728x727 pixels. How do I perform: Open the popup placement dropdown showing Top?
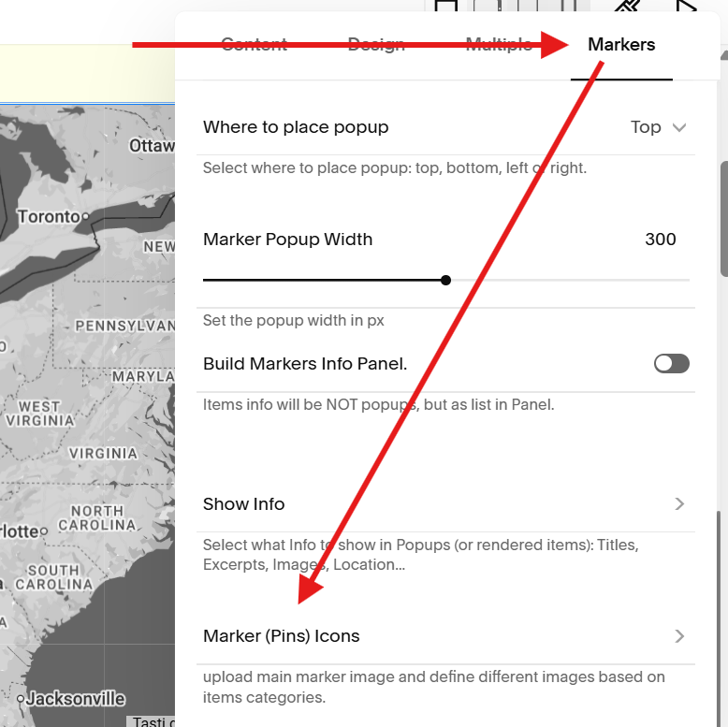click(658, 126)
